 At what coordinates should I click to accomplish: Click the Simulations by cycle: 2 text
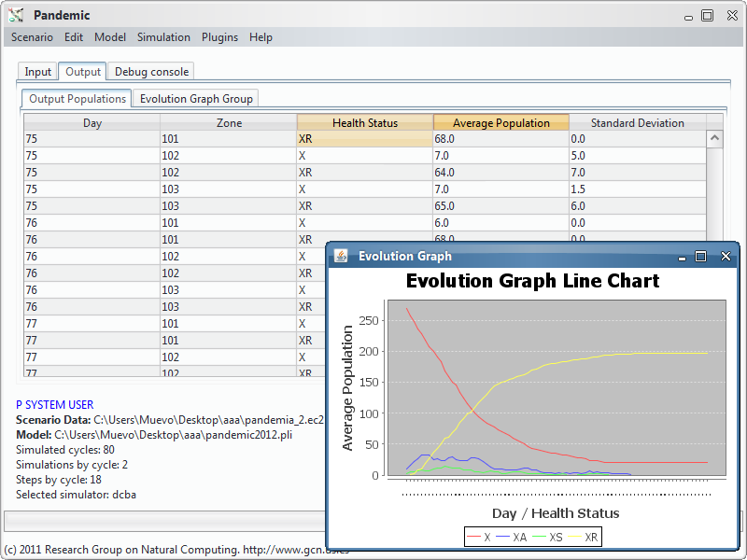[x=72, y=465]
